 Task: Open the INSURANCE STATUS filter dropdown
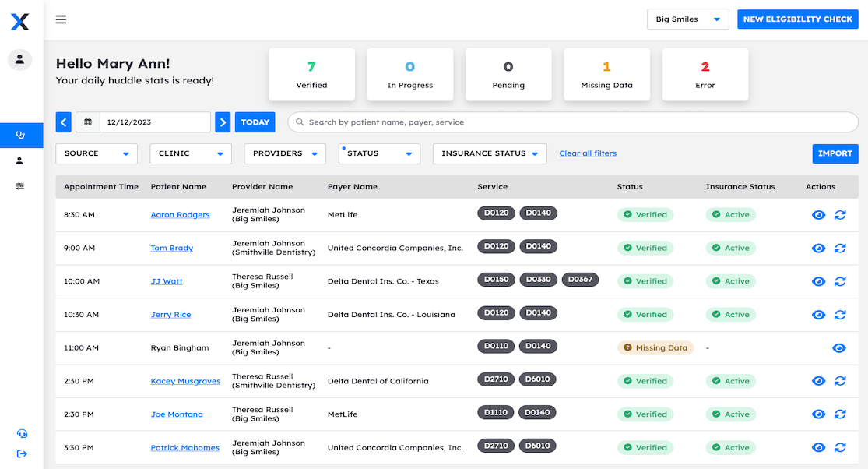pos(490,153)
